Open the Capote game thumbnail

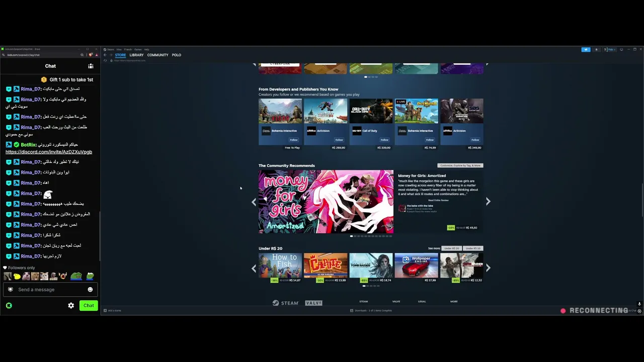[x=326, y=265]
